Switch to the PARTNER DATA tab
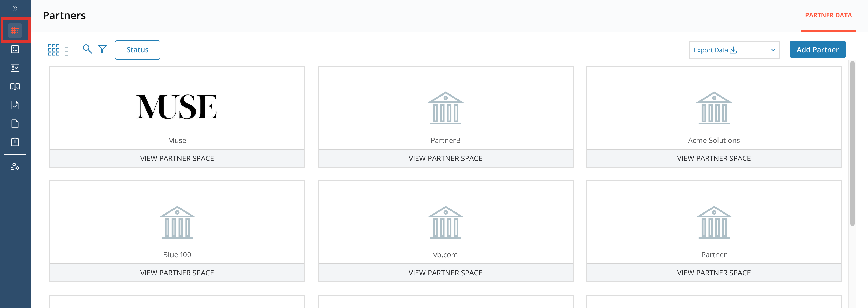 (x=828, y=15)
